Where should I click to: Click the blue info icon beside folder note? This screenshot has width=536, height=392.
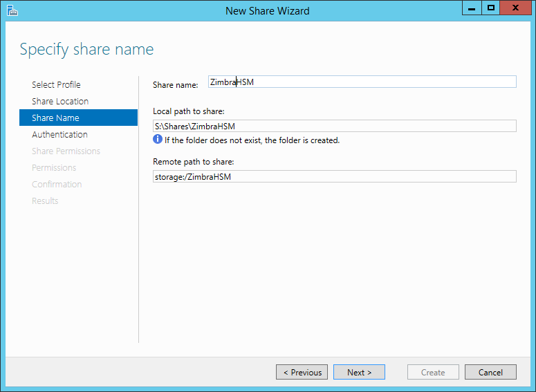pos(157,139)
